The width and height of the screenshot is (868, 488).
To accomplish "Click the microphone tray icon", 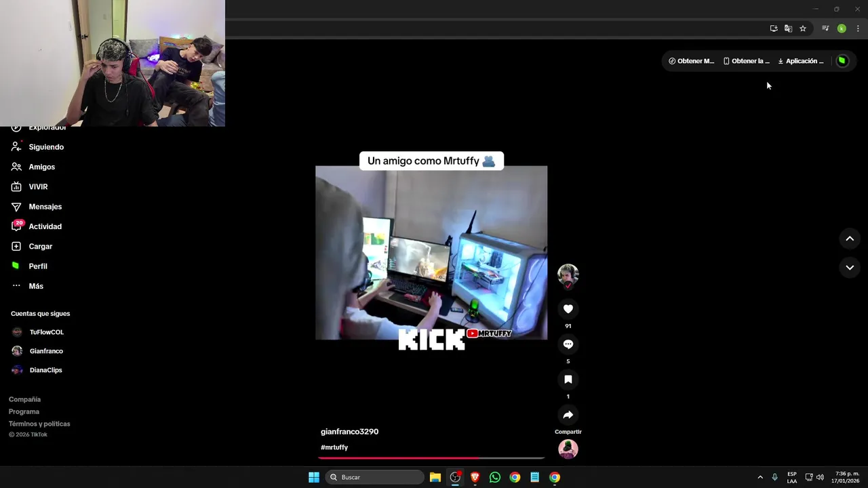I will pyautogui.click(x=774, y=477).
